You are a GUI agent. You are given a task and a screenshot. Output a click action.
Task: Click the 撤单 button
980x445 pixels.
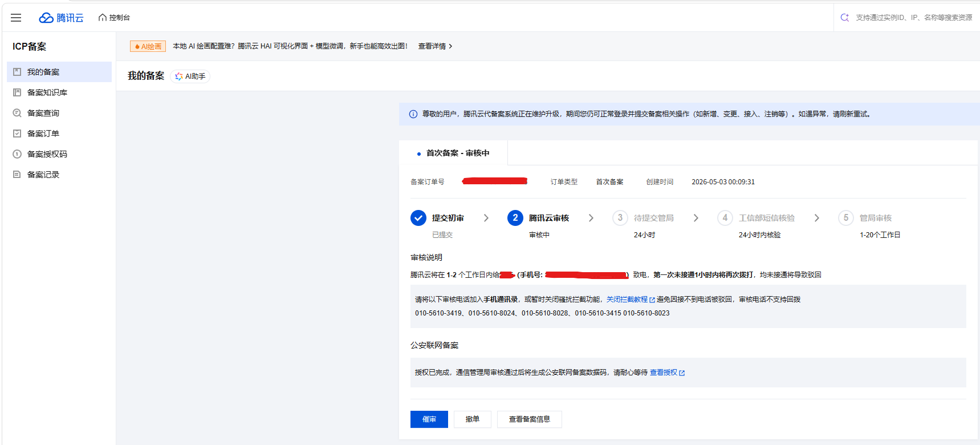click(473, 419)
